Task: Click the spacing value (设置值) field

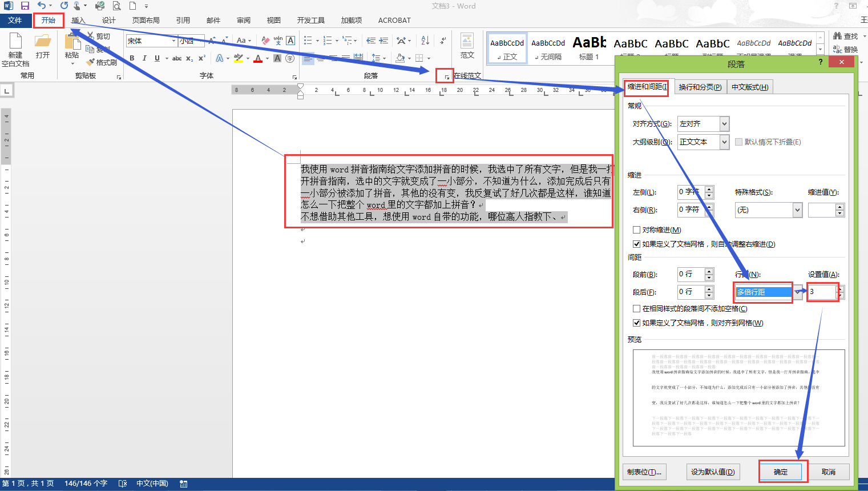Action: [x=822, y=292]
